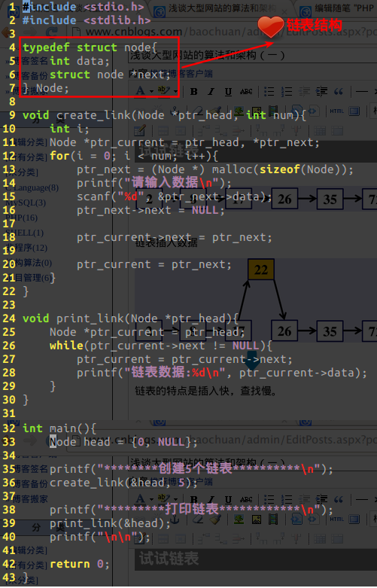The height and width of the screenshot is (588, 377).
Task: Click the eraser icon in the lower toolbar
Action: pyautogui.click(x=198, y=519)
